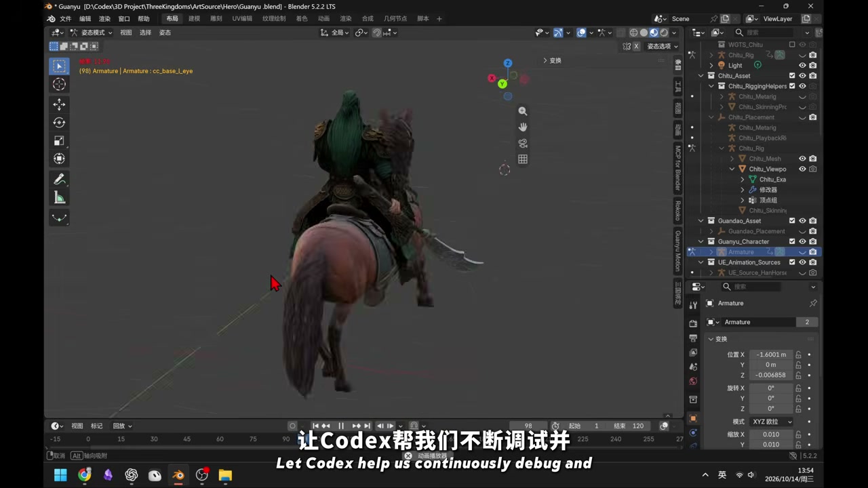Switch to the UV Editing workspace tab

tap(242, 19)
